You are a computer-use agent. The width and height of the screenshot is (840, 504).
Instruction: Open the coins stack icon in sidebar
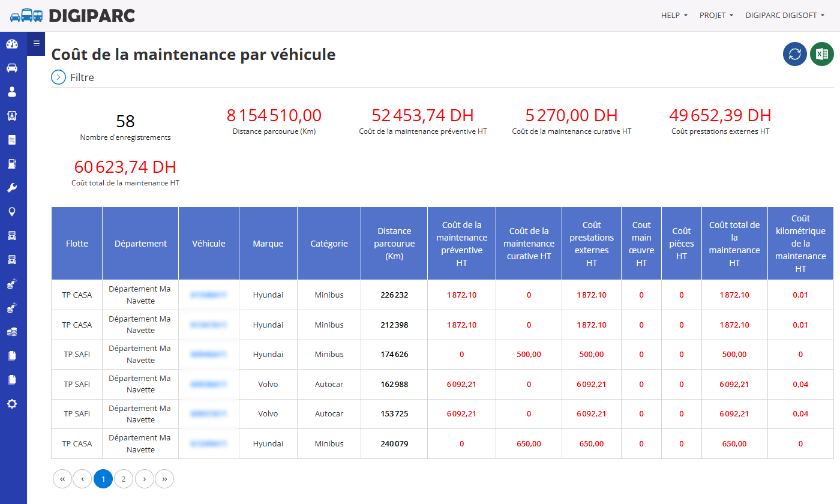point(12,332)
